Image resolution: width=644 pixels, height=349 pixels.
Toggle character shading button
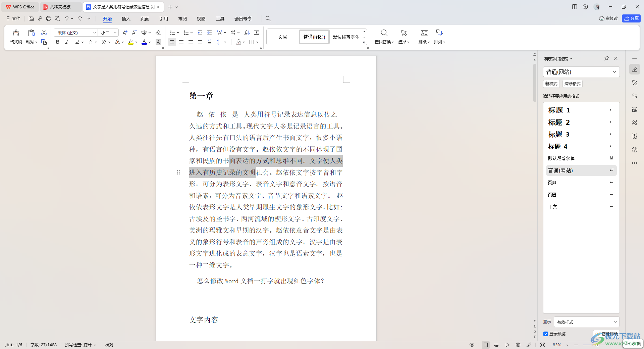tap(158, 42)
